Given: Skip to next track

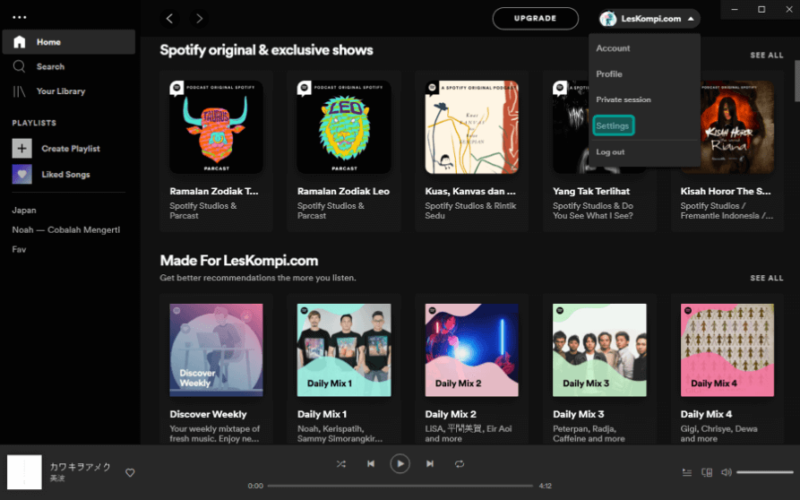Looking at the screenshot, I should [x=430, y=464].
